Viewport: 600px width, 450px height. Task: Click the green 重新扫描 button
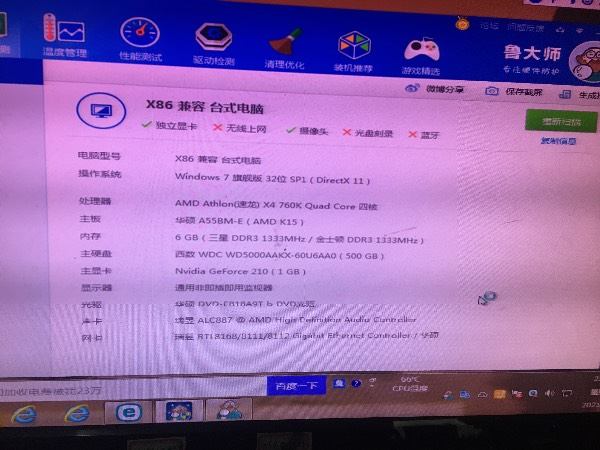click(x=561, y=122)
